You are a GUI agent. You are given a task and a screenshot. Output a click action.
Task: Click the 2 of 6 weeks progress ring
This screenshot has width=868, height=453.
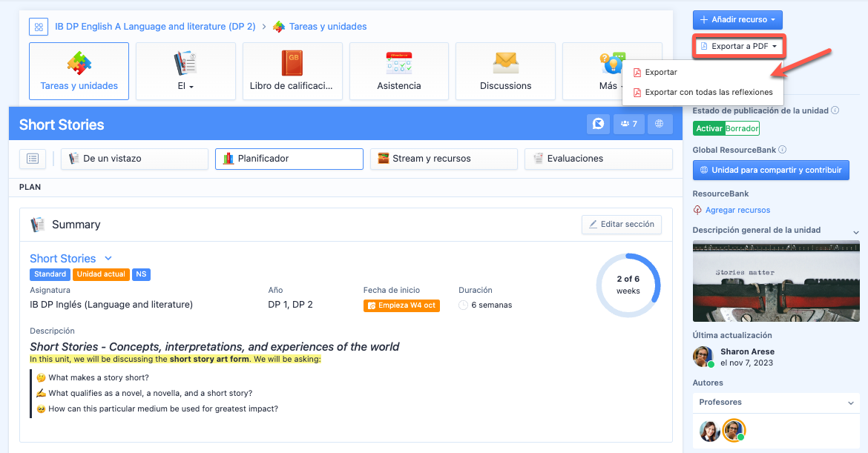click(628, 285)
